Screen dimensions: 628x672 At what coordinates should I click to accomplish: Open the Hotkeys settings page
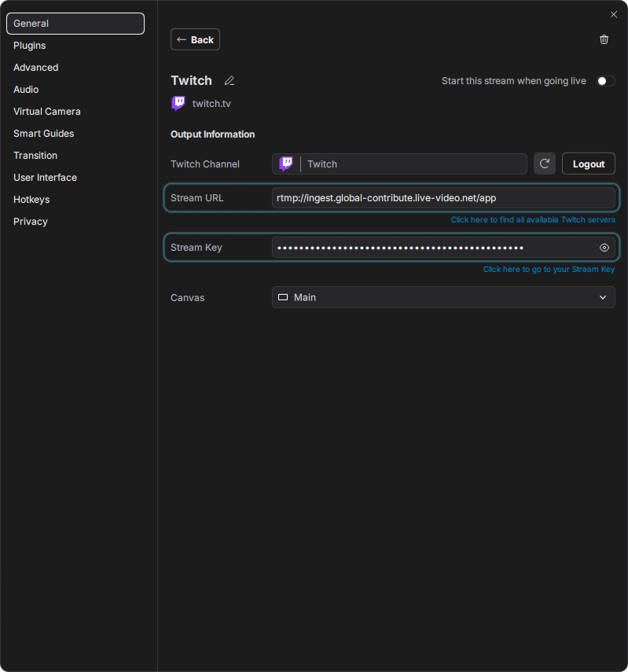click(x=31, y=200)
